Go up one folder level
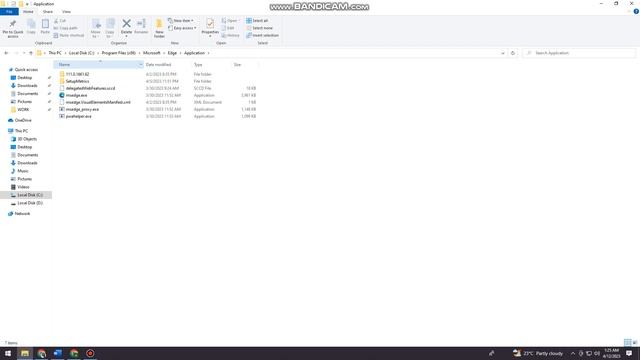The height and width of the screenshot is (360, 640). click(31, 53)
